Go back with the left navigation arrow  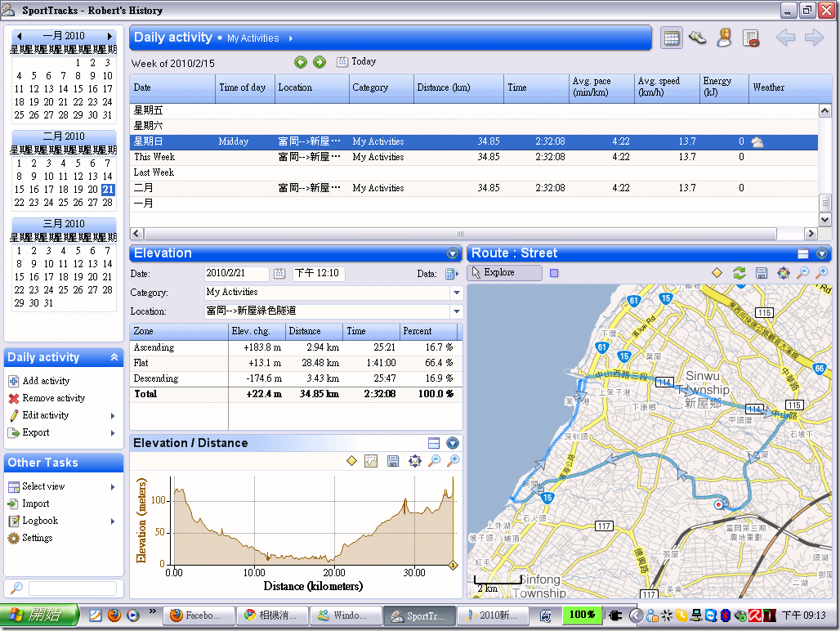[785, 38]
